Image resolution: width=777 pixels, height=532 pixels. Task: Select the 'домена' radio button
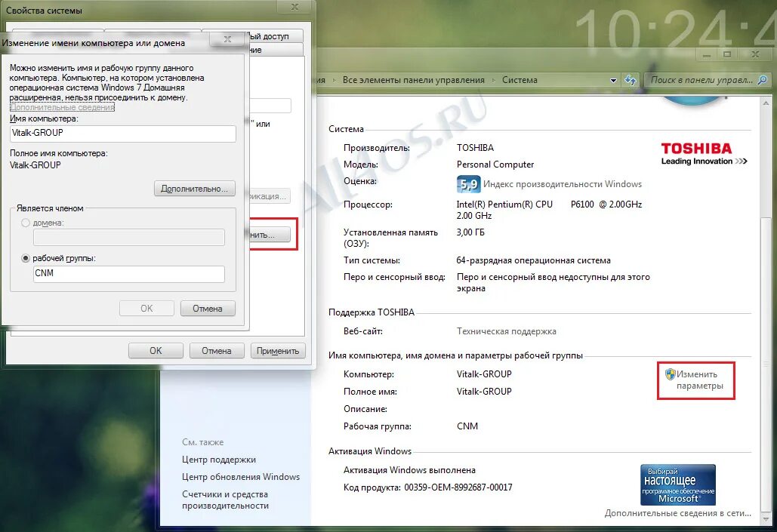pos(26,223)
